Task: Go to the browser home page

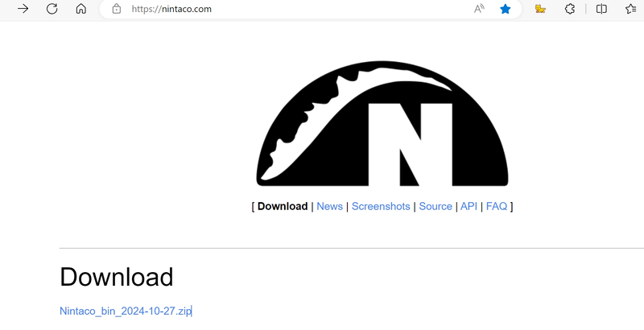Action: pyautogui.click(x=80, y=9)
